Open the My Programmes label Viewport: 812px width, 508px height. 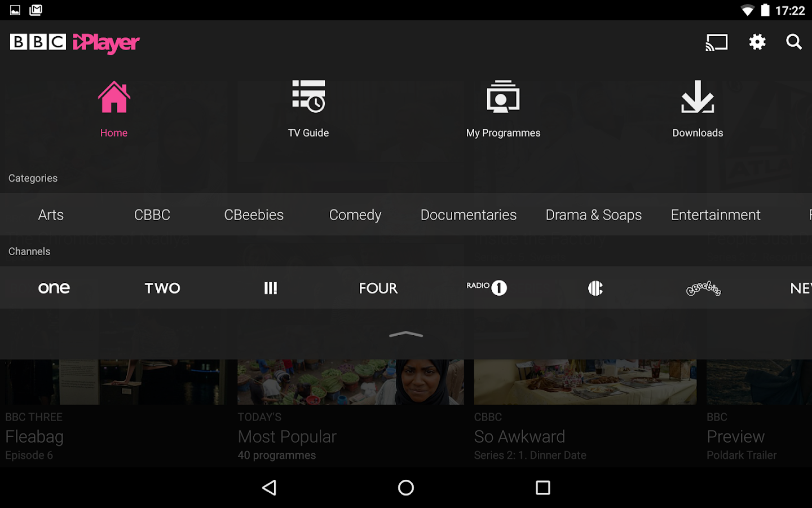coord(503,133)
